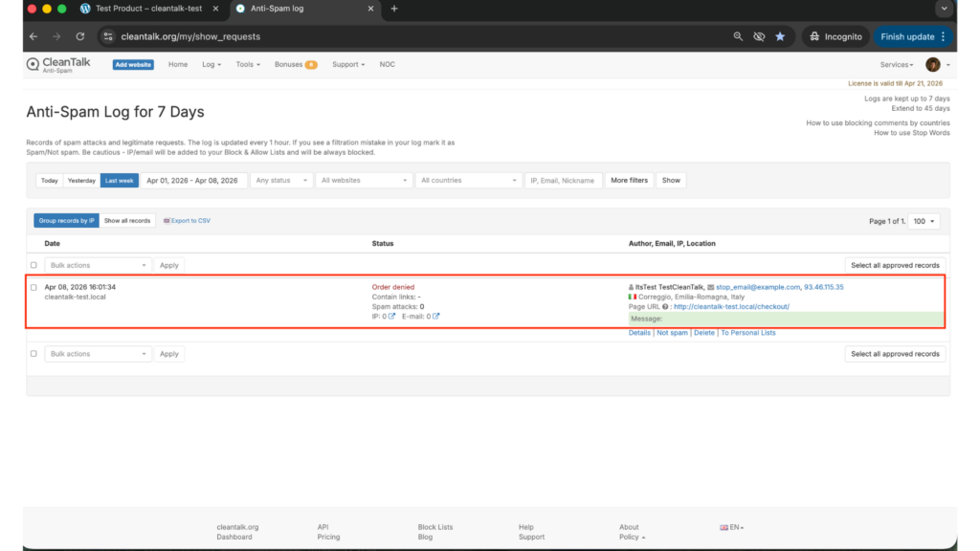The image size is (980, 551).
Task: Select the checkbox for the Apr 08 record
Action: click(33, 286)
